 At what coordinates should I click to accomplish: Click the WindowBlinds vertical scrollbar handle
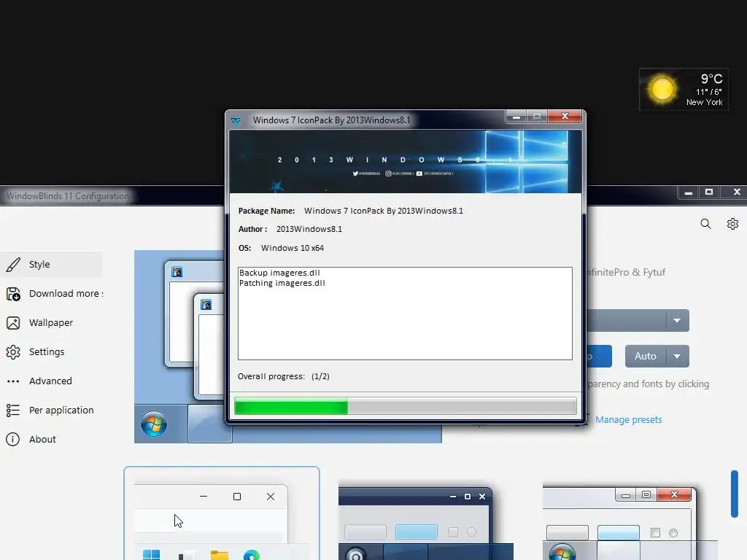pyautogui.click(x=734, y=494)
